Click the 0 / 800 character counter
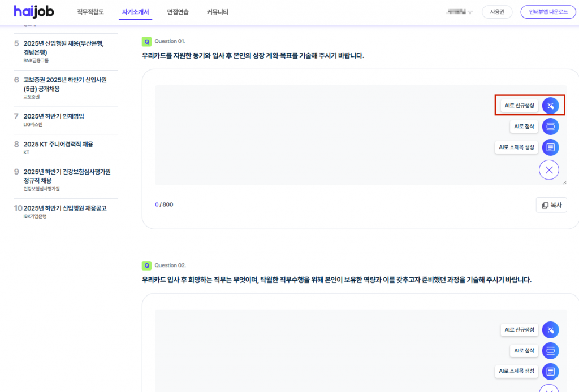The image size is (579, 392). (164, 204)
